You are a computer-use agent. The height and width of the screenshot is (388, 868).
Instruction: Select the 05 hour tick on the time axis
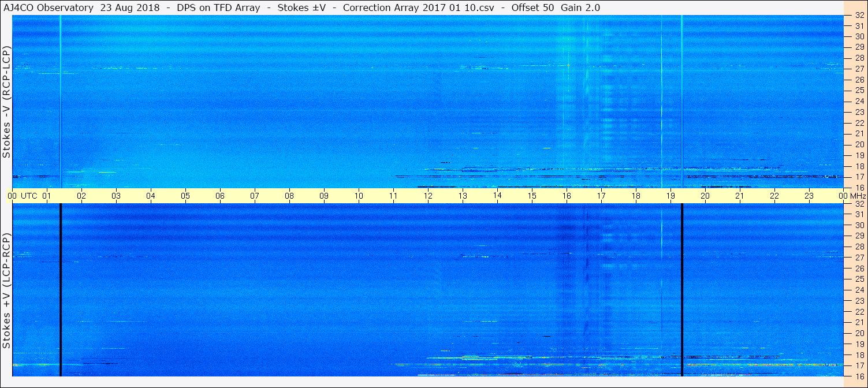(x=185, y=196)
